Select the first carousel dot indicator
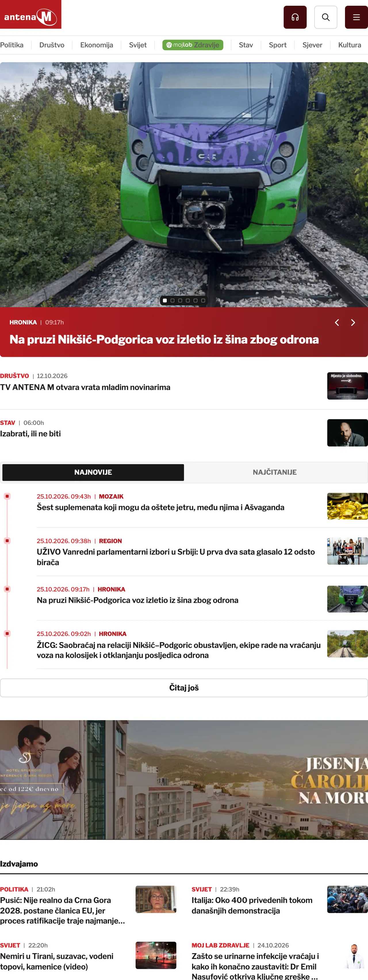This screenshot has width=368, height=980. pos(165,301)
